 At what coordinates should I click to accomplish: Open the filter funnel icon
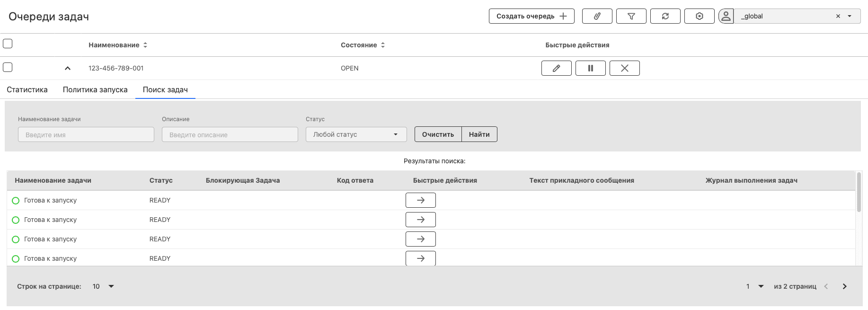631,16
